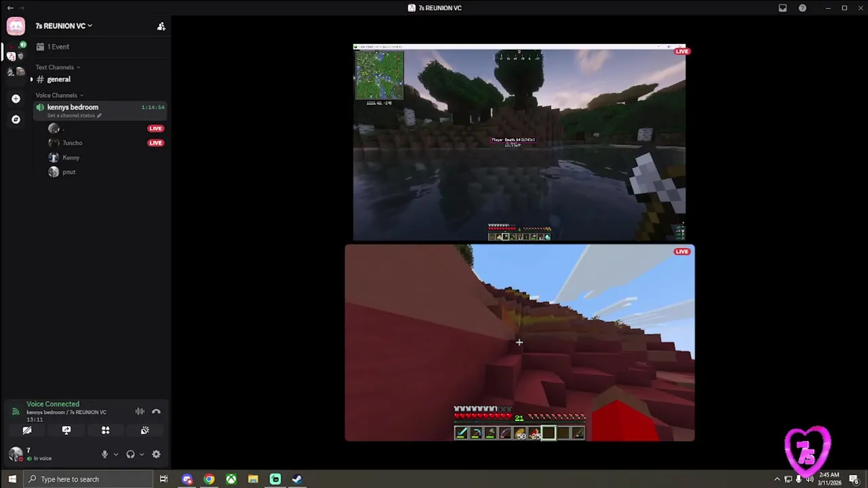Image resolution: width=868 pixels, height=488 pixels.
Task: Focus the bottom red terrain stream
Action: tap(519, 343)
